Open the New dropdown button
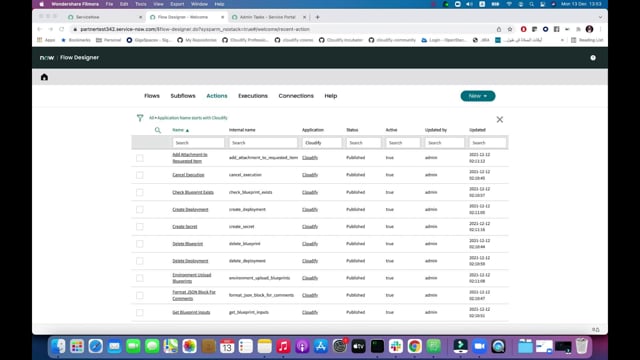This screenshot has width=640, height=360. tap(478, 96)
